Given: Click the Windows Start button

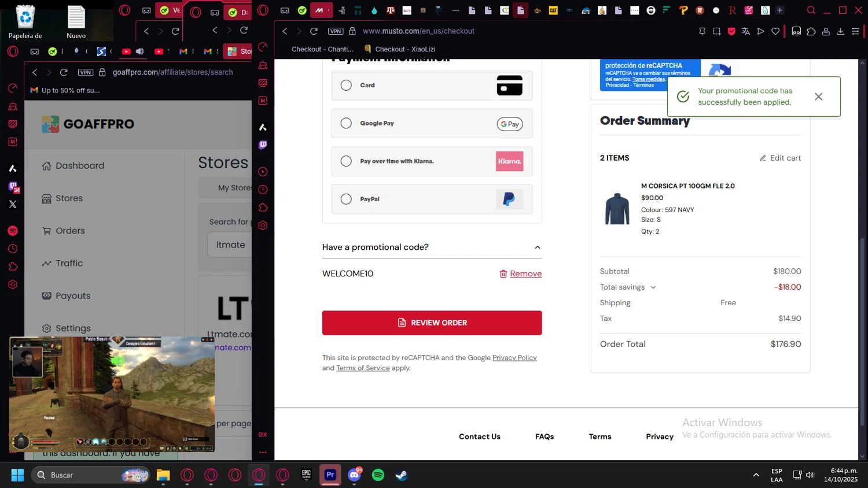Looking at the screenshot, I should click(x=17, y=475).
